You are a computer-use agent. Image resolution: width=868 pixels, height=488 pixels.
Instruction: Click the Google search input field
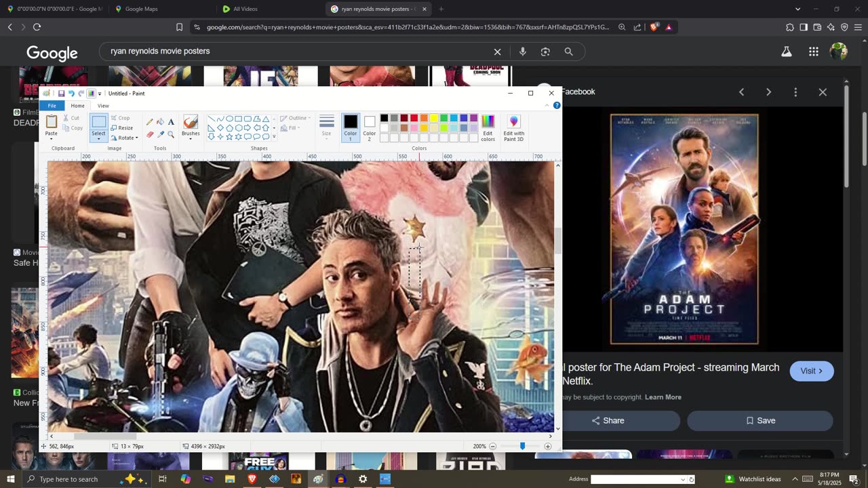(297, 52)
